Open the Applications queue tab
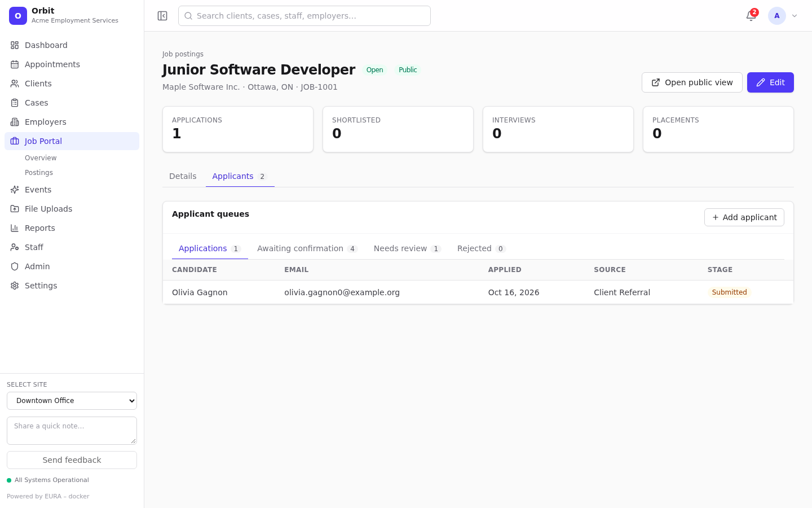This screenshot has height=508, width=812. click(210, 248)
